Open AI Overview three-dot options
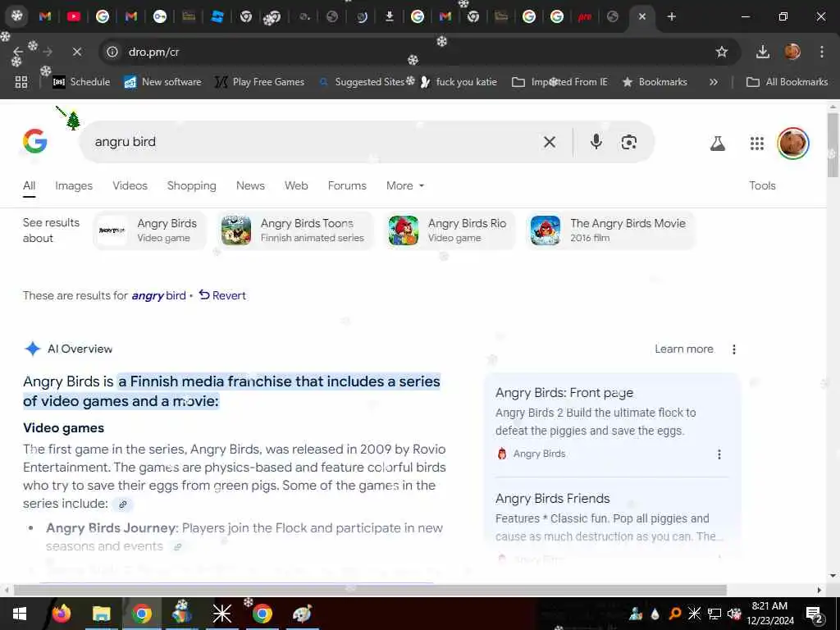840x630 pixels. click(734, 349)
